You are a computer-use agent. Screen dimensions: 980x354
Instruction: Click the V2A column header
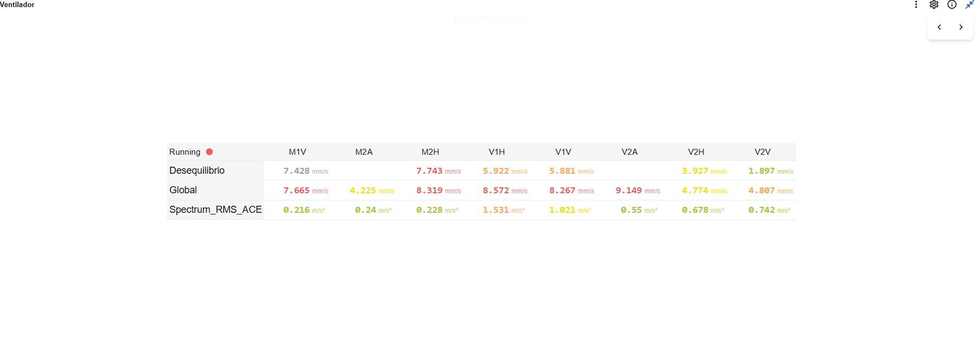pos(629,152)
